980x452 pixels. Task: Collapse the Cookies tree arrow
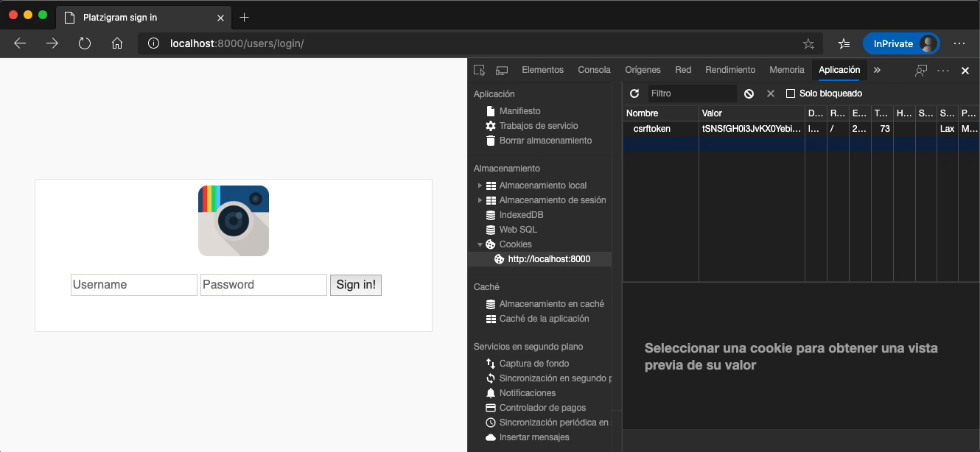click(x=480, y=244)
